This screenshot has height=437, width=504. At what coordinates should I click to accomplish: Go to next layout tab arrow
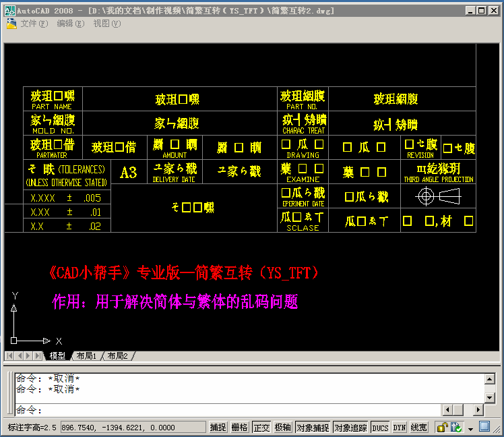(x=28, y=355)
